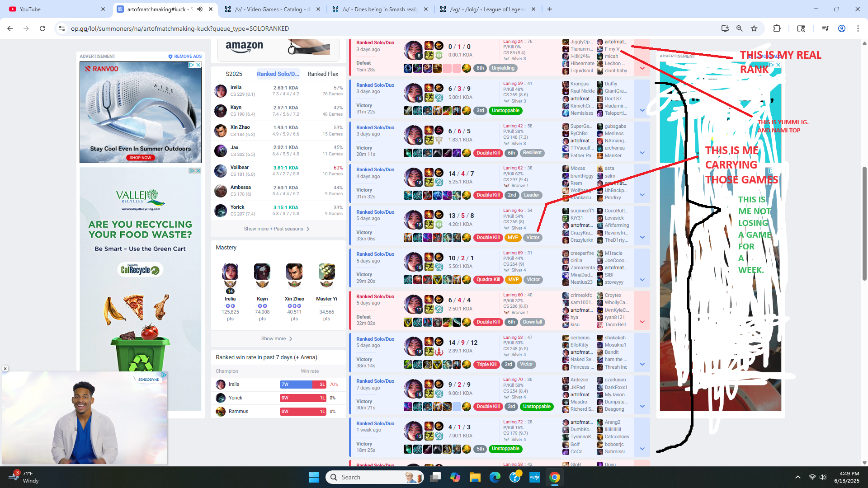Click REMOVE ADS link

pyautogui.click(x=185, y=56)
